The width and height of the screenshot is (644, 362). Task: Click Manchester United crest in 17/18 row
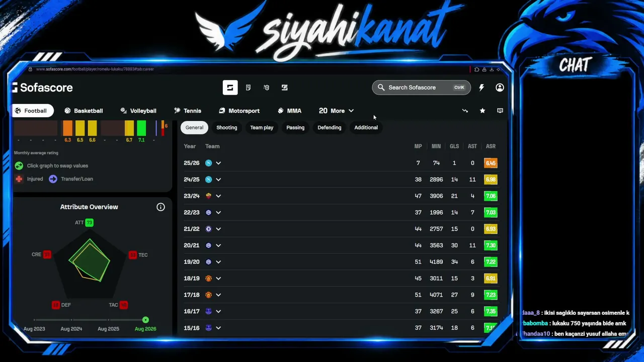pos(208,295)
